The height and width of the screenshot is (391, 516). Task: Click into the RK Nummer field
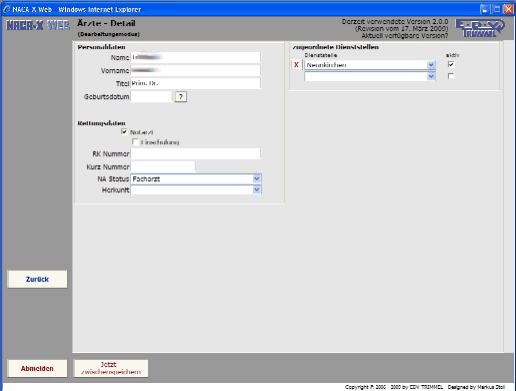coord(195,154)
